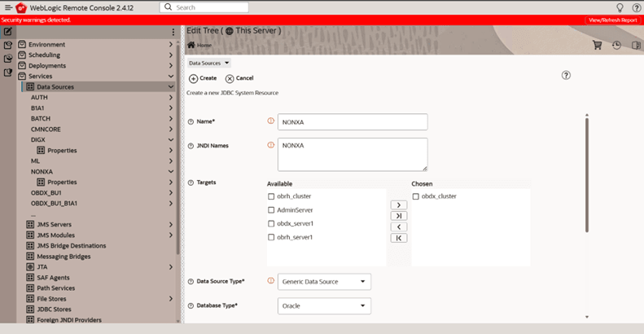Open JDBC Stores in the tree
This screenshot has height=334, width=644.
click(x=54, y=310)
